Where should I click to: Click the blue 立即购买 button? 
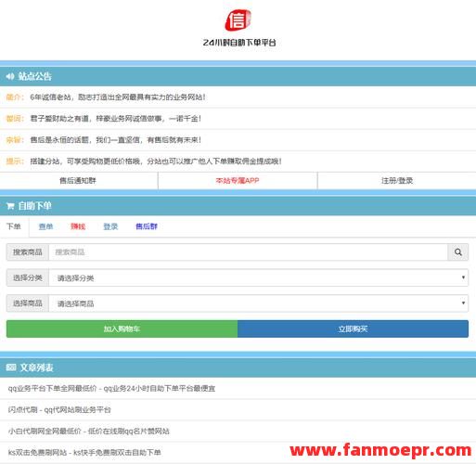(x=353, y=329)
